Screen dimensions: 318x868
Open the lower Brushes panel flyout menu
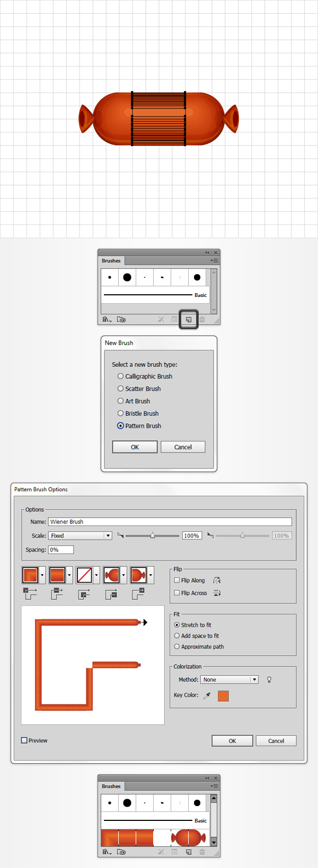click(x=215, y=786)
